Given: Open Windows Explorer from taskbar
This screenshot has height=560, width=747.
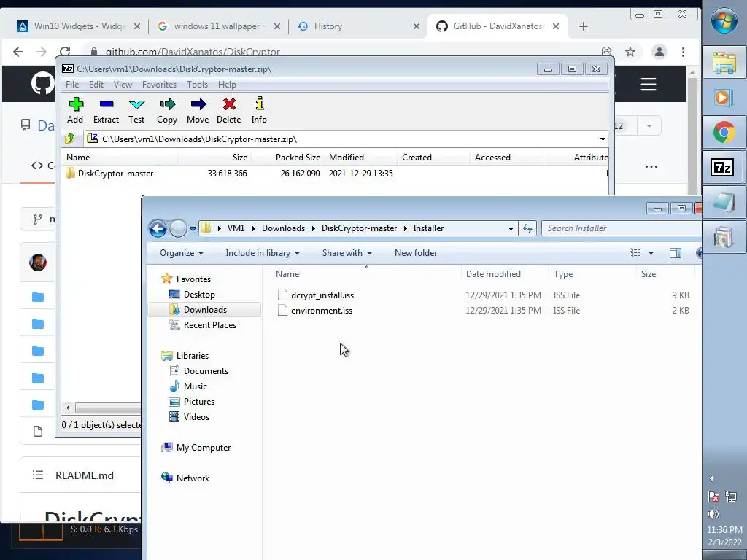Looking at the screenshot, I should [x=724, y=63].
